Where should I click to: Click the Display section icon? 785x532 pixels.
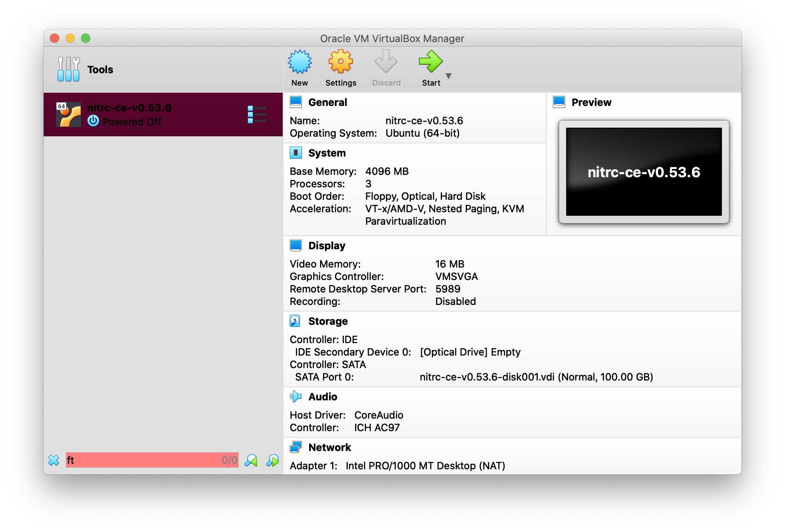[296, 245]
